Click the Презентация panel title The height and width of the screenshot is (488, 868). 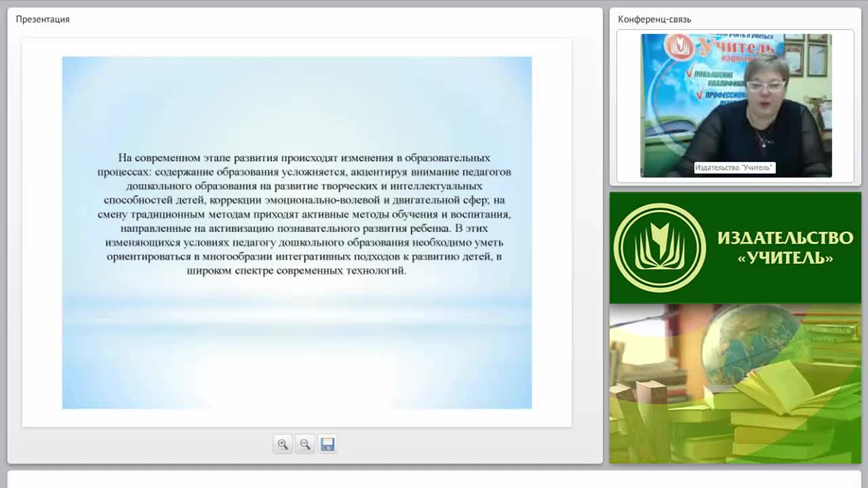click(43, 19)
